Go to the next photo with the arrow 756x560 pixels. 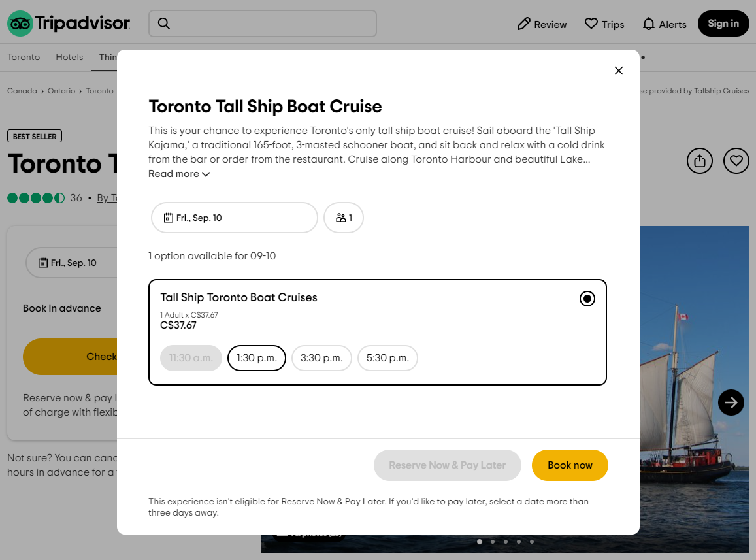(x=731, y=403)
